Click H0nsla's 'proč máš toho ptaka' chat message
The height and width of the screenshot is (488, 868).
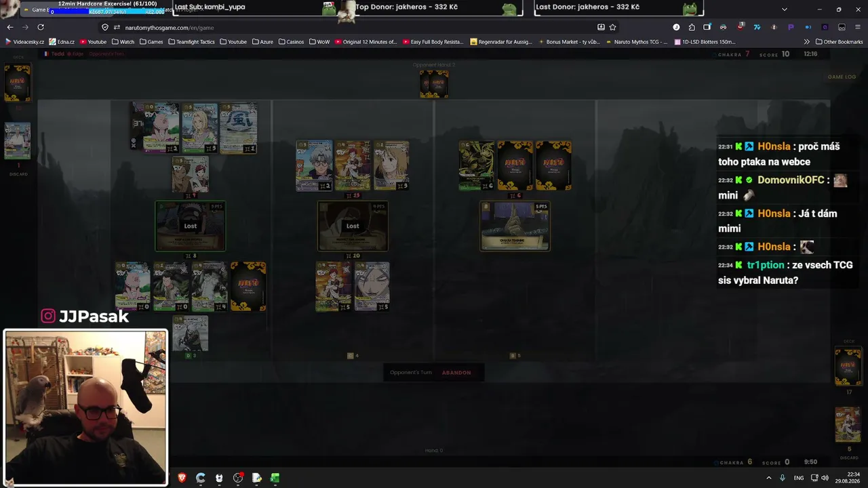coord(785,155)
